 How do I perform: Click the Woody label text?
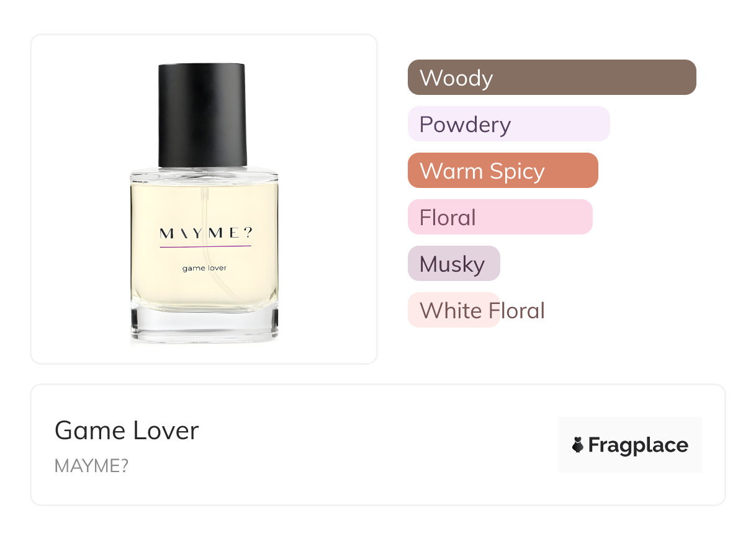[456, 78]
